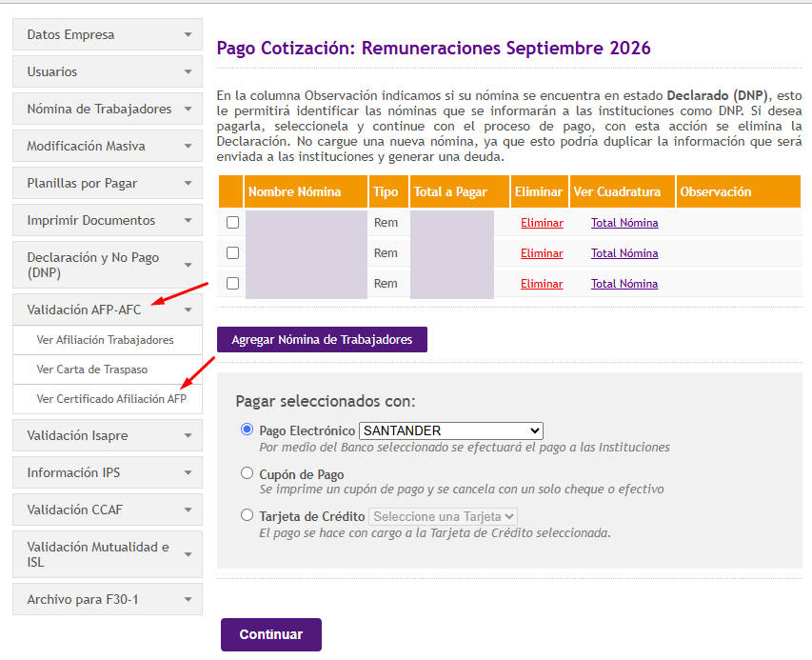Click the Pagar seleccionados con heading
Screen dimensions: 812x660
coord(326,402)
